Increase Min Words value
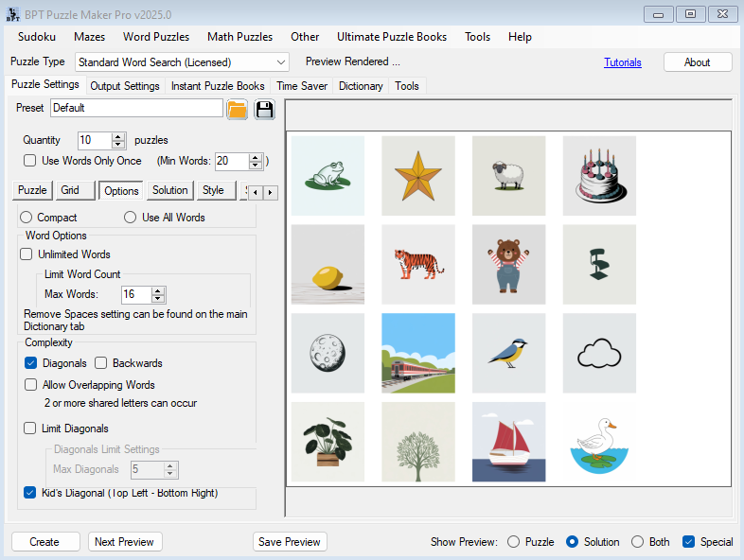Image resolution: width=744 pixels, height=560 pixels. coord(256,157)
